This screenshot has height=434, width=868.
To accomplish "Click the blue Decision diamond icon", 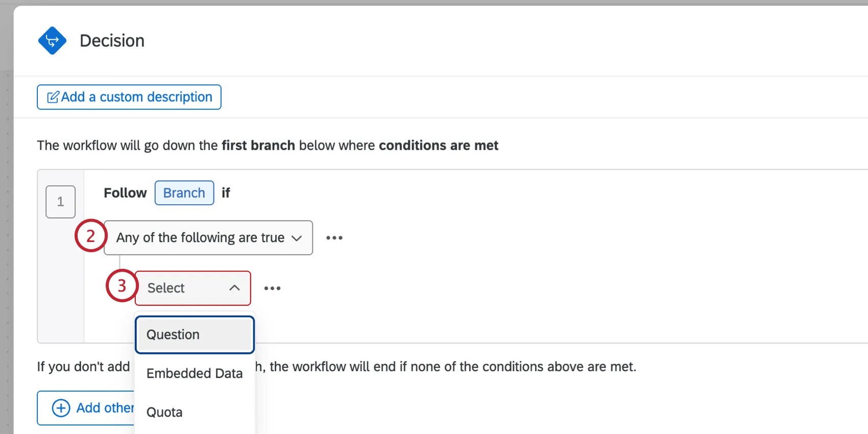I will pos(52,40).
